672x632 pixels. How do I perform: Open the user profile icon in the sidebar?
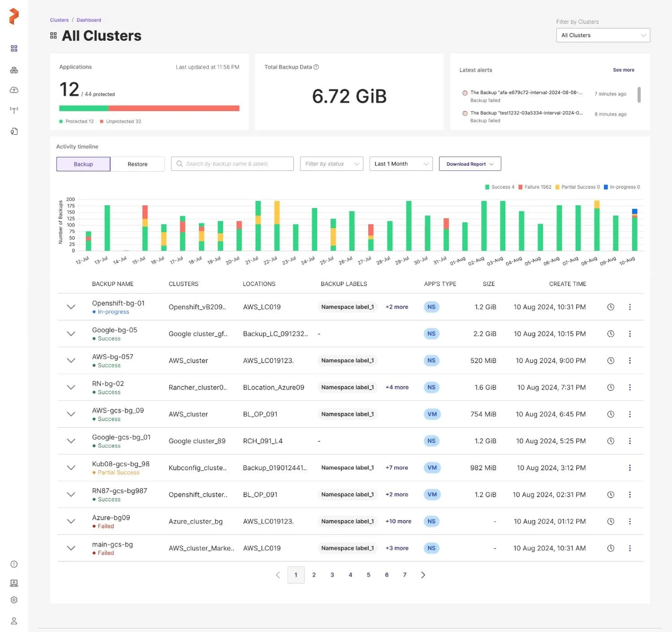(x=14, y=621)
